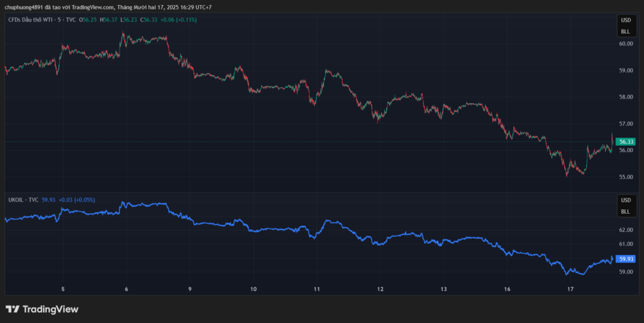Screen dimensions: 644x323
Task: Click the blue 59.93 UKOIL price tag
Action: point(625,259)
